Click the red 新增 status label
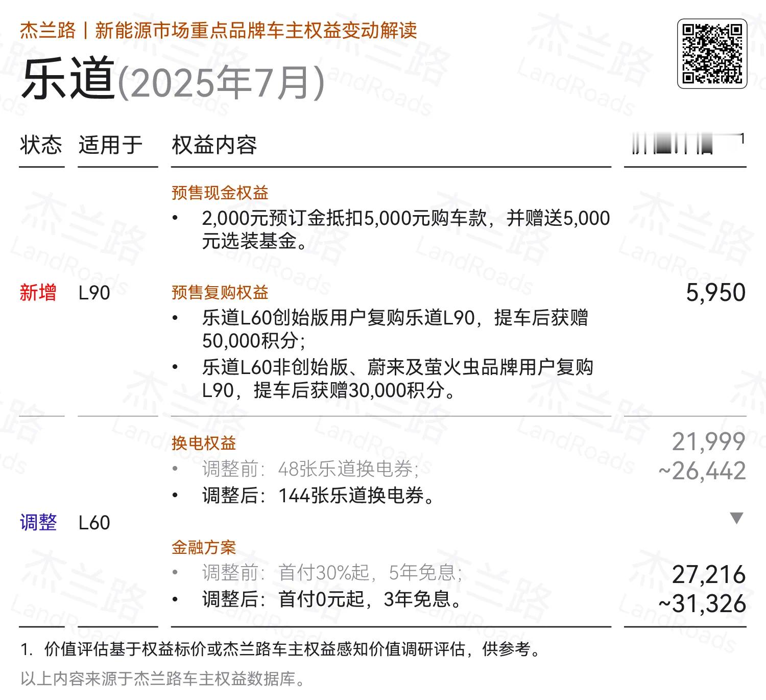This screenshot has width=766, height=700. click(38, 292)
